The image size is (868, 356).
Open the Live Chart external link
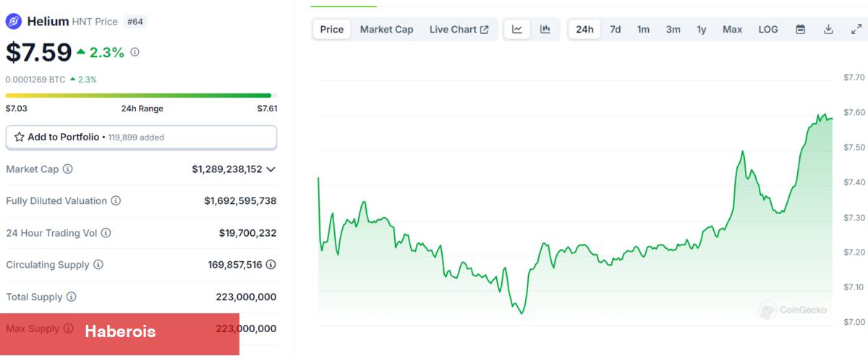459,30
